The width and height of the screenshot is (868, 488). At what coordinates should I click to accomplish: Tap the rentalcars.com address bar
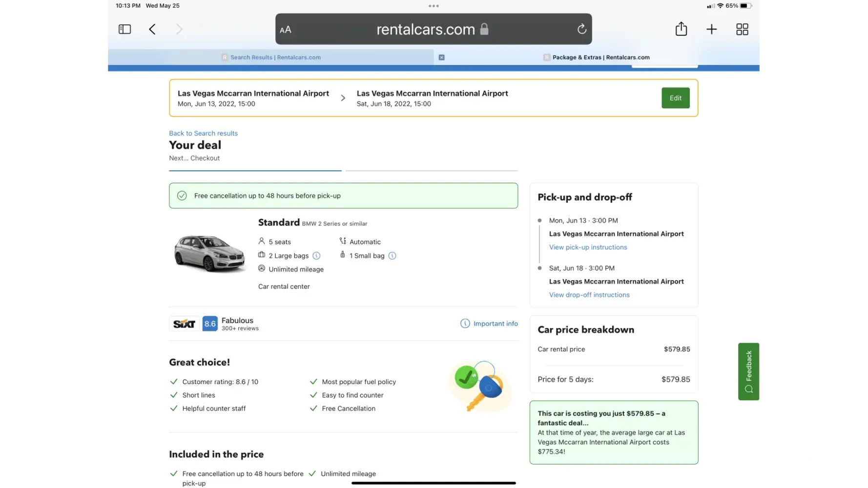[426, 30]
